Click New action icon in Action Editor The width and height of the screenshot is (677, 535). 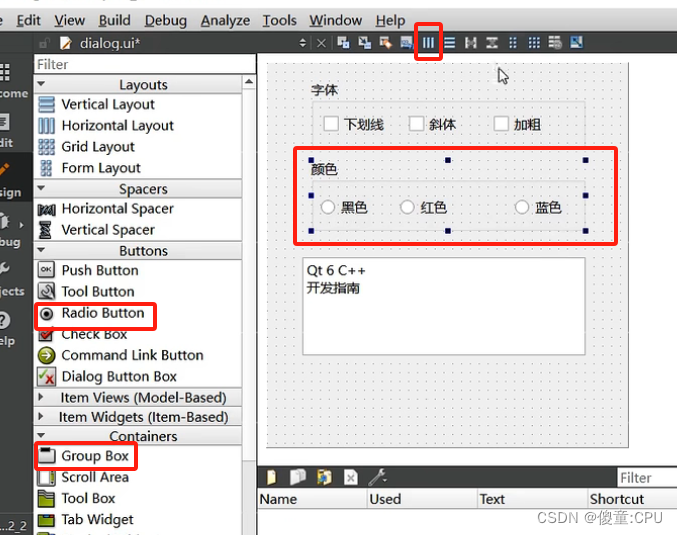coord(272,478)
